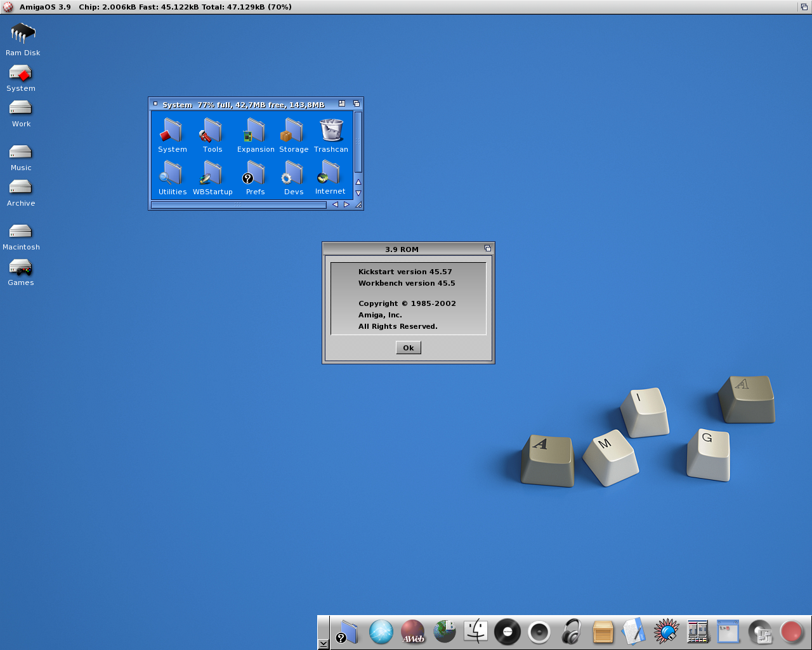Click the size gadget of System window

(358, 204)
